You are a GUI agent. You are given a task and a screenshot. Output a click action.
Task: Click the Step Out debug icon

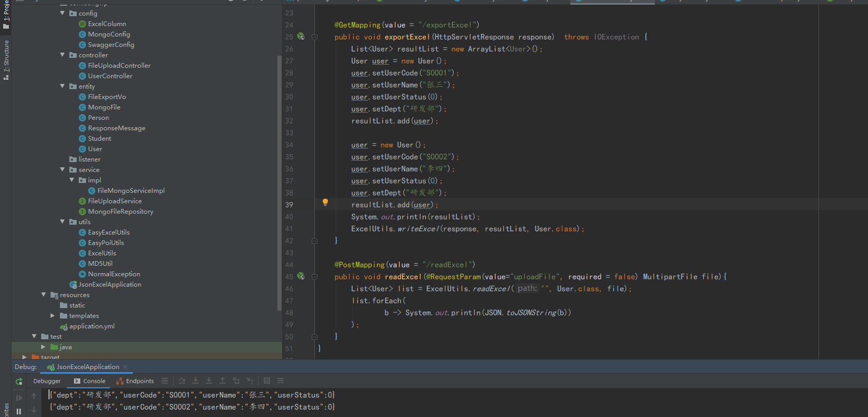click(x=223, y=381)
